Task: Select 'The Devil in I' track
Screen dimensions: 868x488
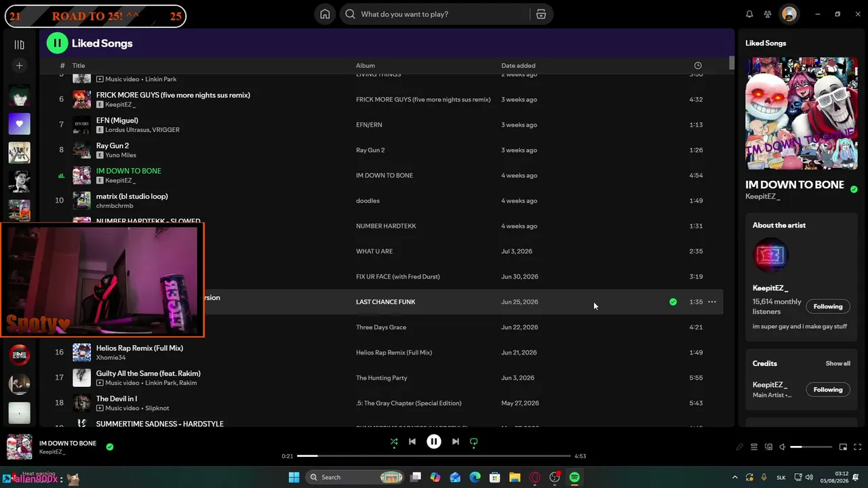Action: point(117,399)
